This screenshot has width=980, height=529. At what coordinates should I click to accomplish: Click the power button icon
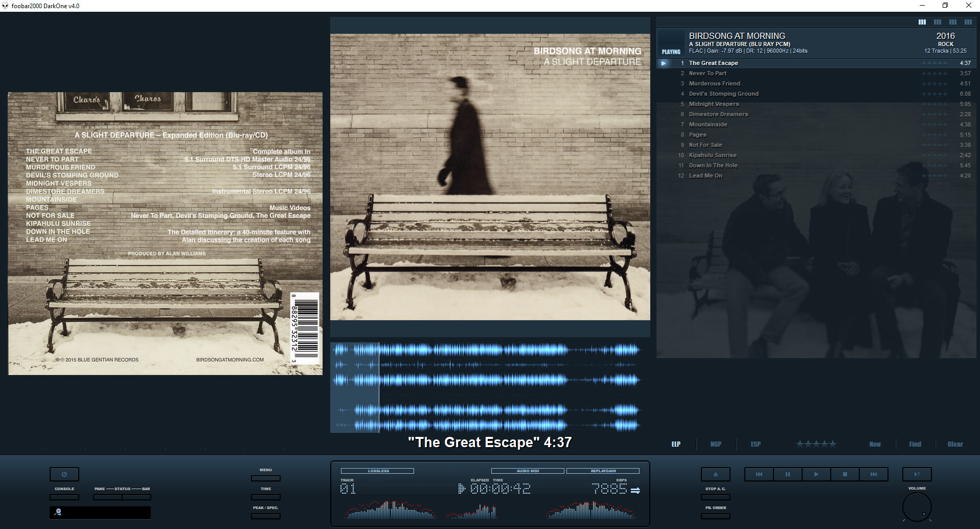click(x=64, y=474)
